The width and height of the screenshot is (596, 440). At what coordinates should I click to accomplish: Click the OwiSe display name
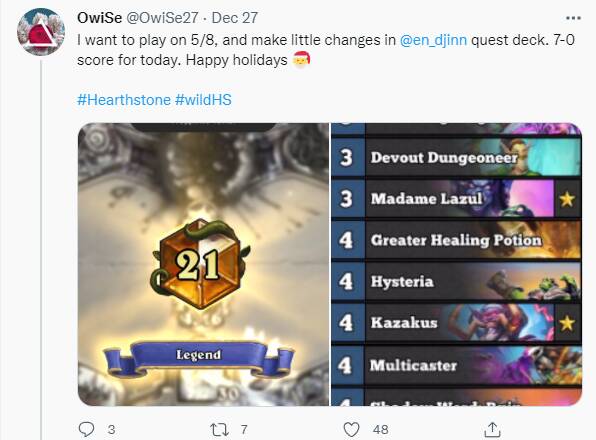[x=100, y=18]
